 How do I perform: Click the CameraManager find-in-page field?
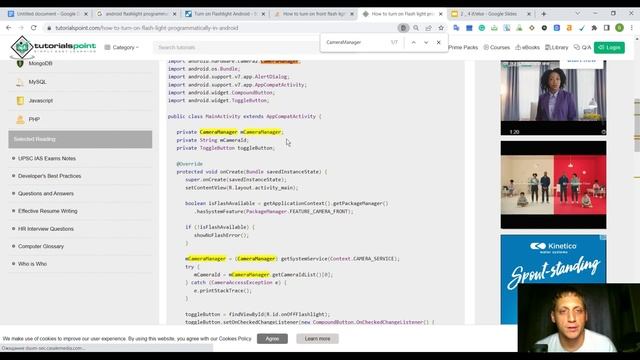[355, 42]
